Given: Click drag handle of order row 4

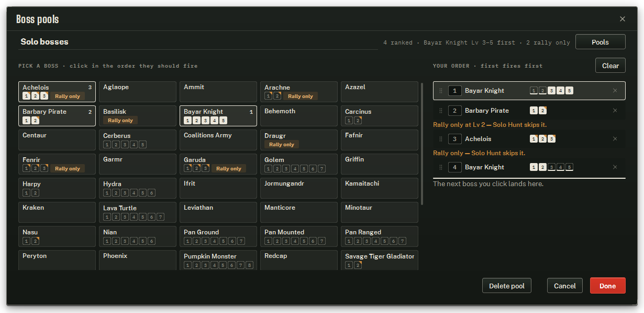Looking at the screenshot, I should click(440, 167).
